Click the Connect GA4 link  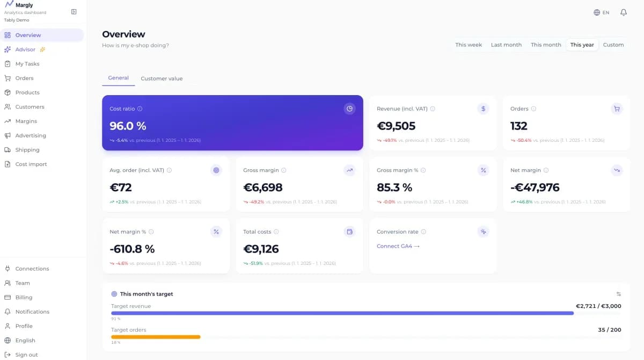click(x=396, y=246)
